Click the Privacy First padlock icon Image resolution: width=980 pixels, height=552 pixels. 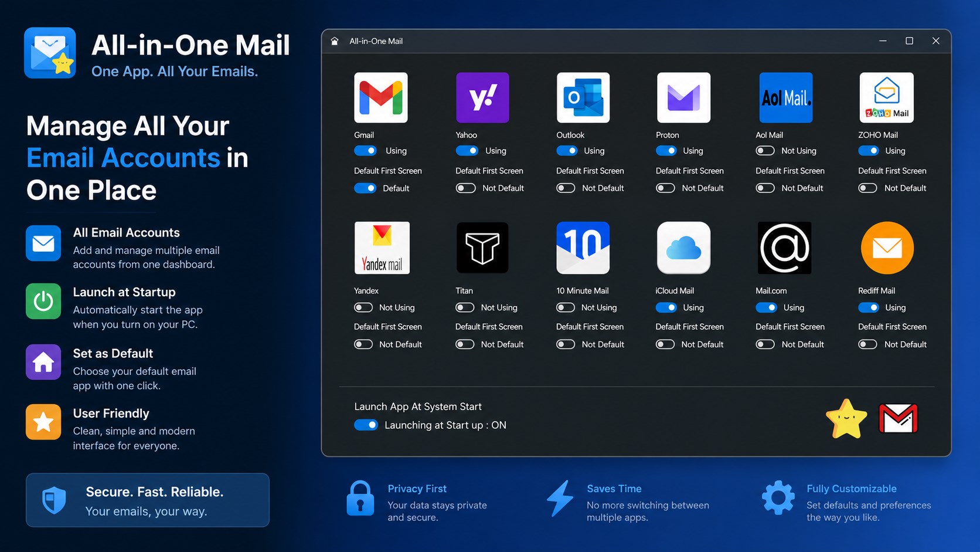coord(360,499)
